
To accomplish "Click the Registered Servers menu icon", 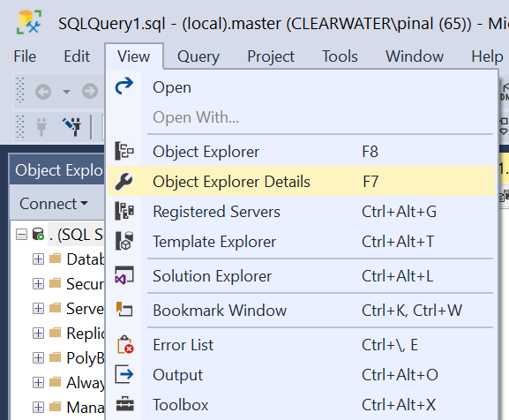I will coord(124,211).
